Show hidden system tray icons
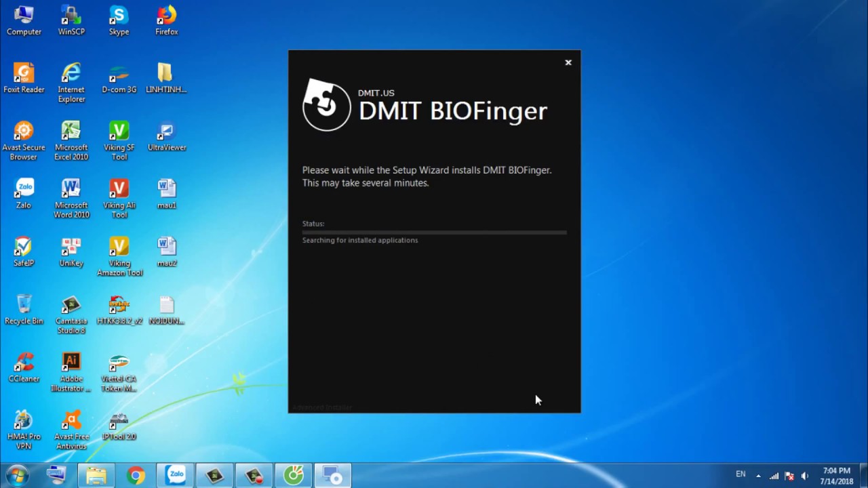Screen dimensions: 868x488 (x=758, y=476)
